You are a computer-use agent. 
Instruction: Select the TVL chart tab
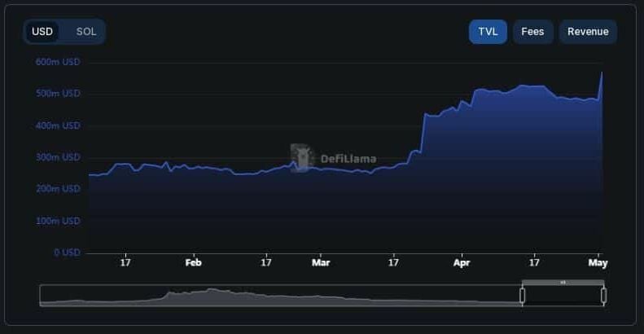coord(488,32)
